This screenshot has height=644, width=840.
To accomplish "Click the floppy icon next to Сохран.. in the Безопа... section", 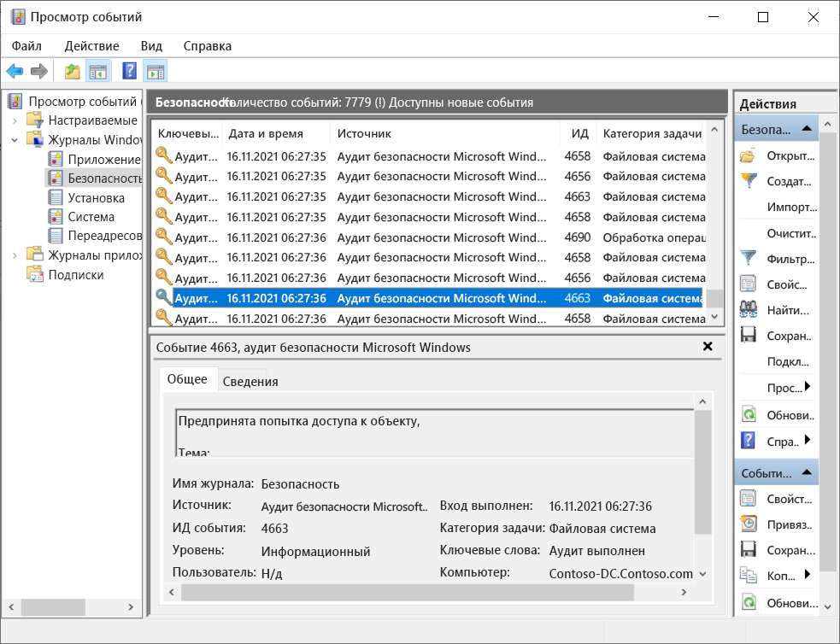I will click(748, 335).
